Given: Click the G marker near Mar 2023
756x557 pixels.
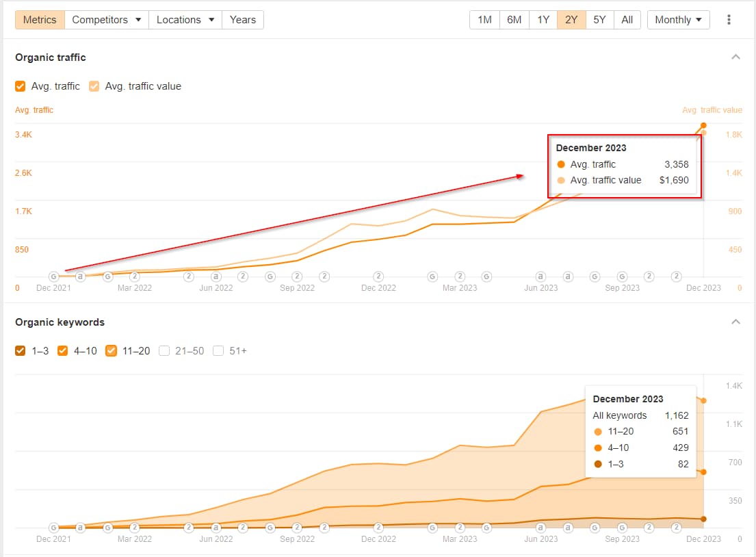Looking at the screenshot, I should tap(432, 276).
